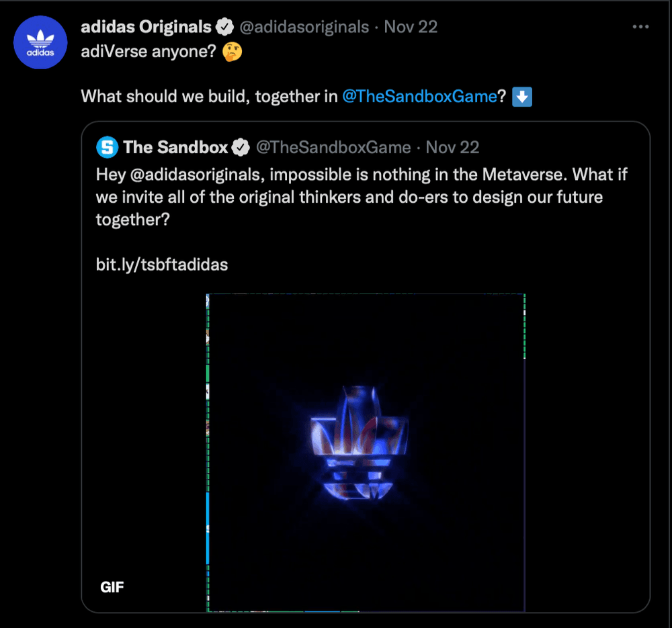
Task: Click The Sandbox small logo avatar
Action: (108, 147)
